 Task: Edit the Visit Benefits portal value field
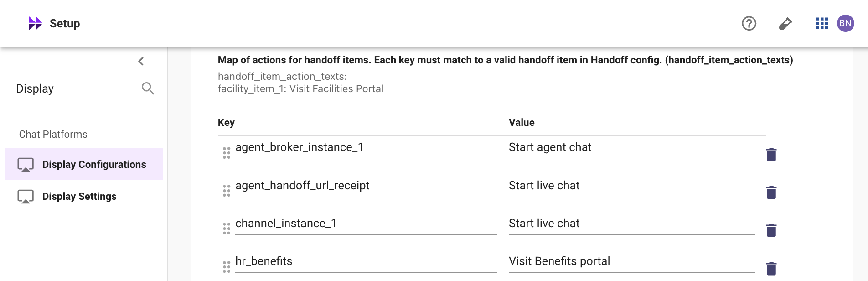pyautogui.click(x=631, y=261)
